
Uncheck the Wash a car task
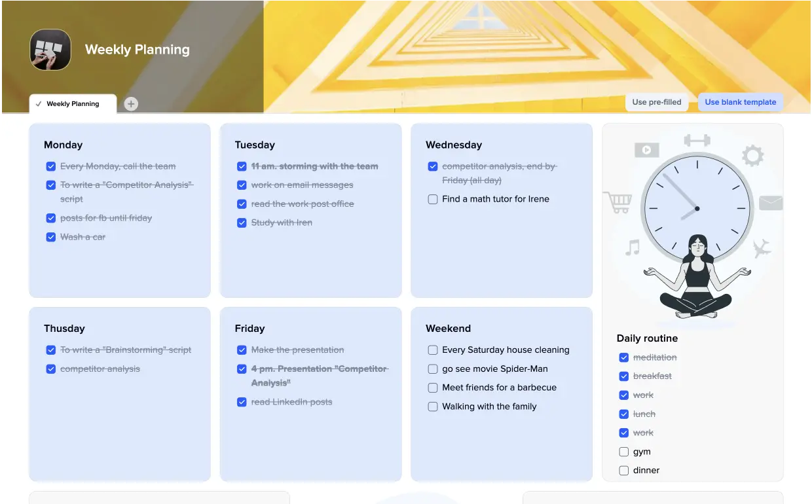[51, 237]
